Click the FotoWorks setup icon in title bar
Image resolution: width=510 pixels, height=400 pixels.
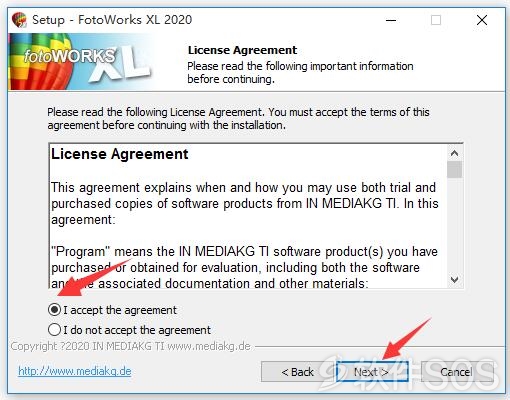click(x=19, y=20)
